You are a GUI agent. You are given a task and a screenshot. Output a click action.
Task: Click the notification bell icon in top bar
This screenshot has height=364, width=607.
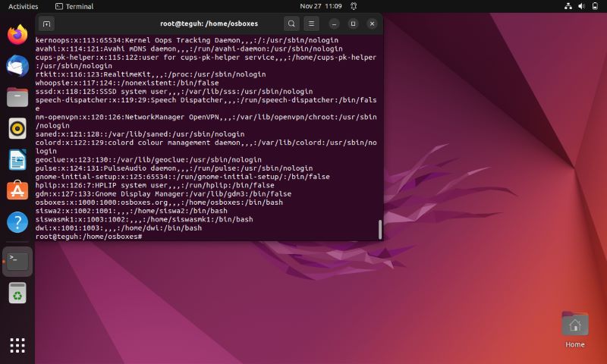click(354, 6)
